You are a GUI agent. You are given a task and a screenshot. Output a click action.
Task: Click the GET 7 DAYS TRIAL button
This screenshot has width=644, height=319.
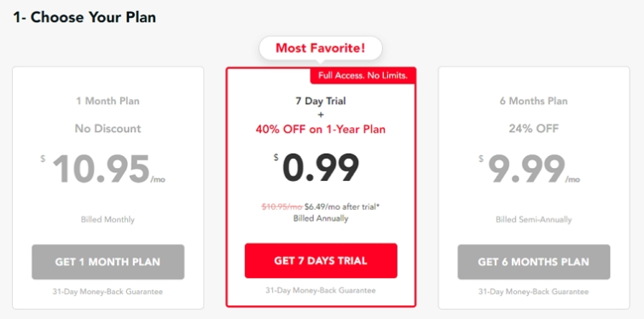tap(321, 261)
